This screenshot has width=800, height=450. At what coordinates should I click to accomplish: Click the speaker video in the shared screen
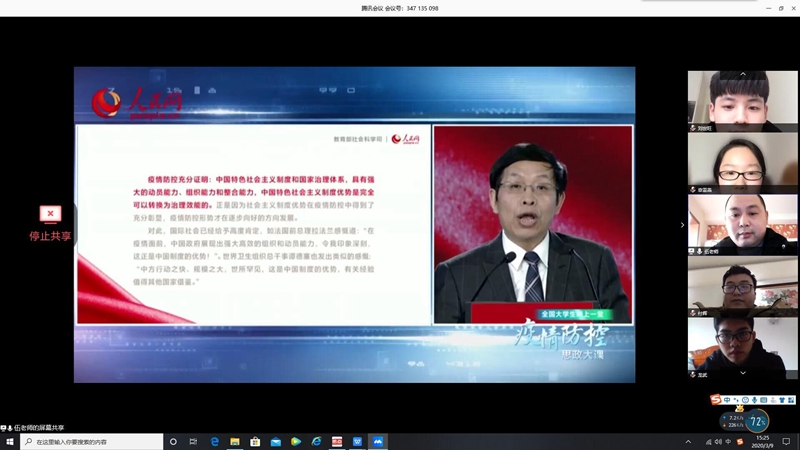tap(533, 224)
